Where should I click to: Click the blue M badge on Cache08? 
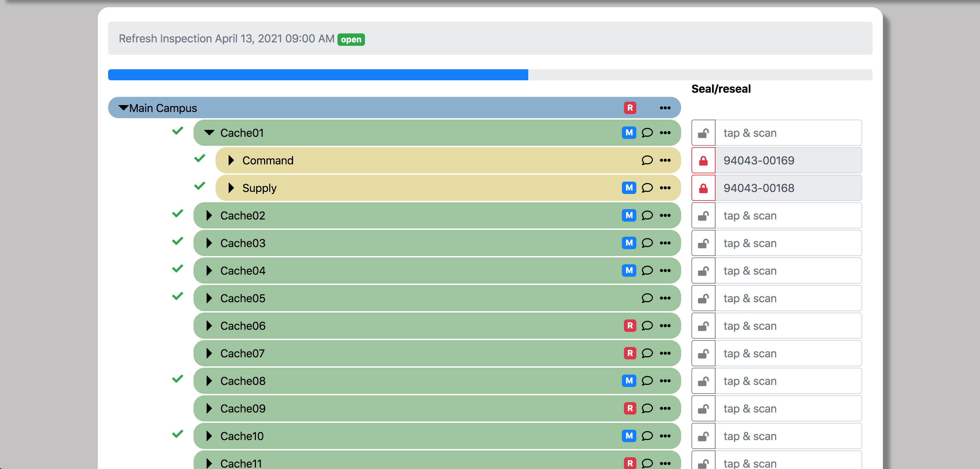pos(629,381)
